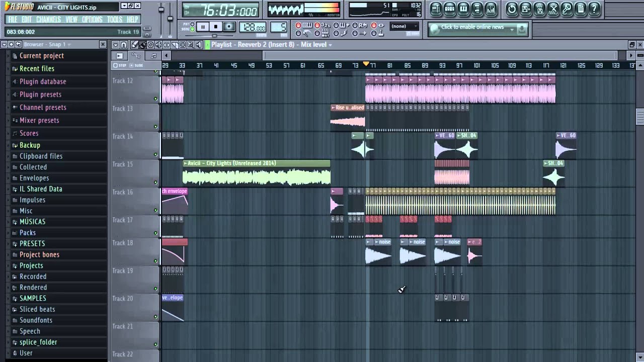Click the undo history icon

click(512, 9)
